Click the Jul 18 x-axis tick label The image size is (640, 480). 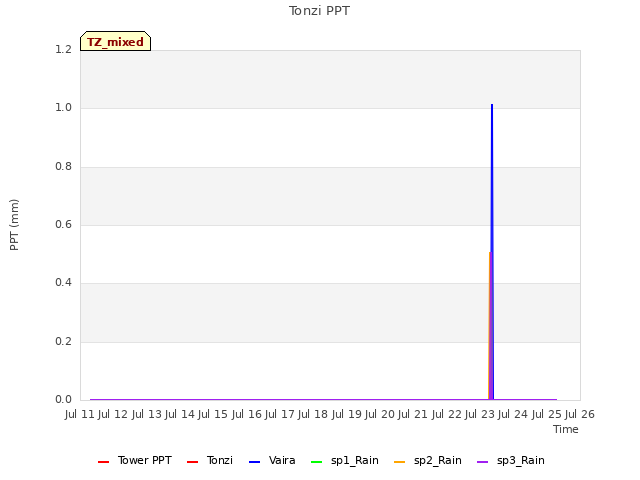click(x=313, y=414)
